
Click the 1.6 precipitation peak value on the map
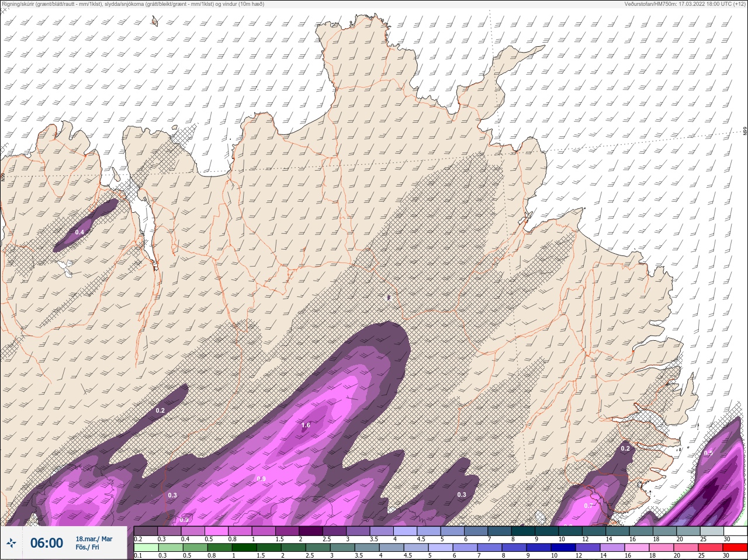click(x=306, y=425)
